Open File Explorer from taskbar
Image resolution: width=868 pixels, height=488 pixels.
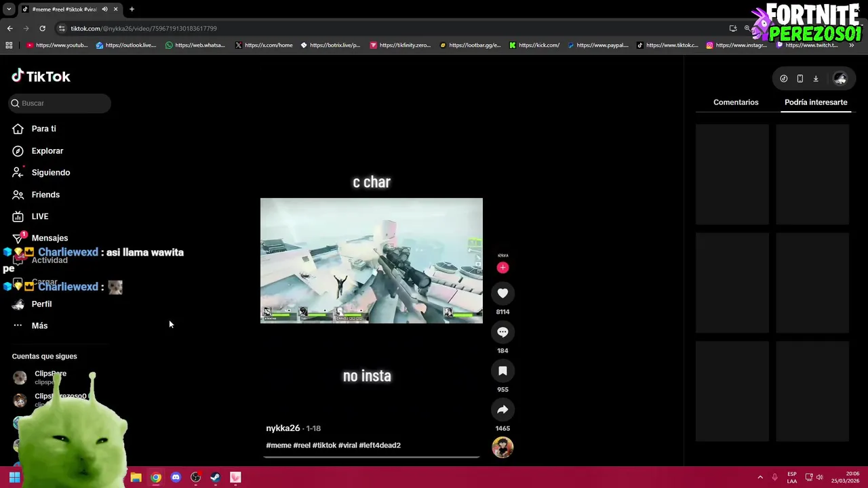point(136,477)
